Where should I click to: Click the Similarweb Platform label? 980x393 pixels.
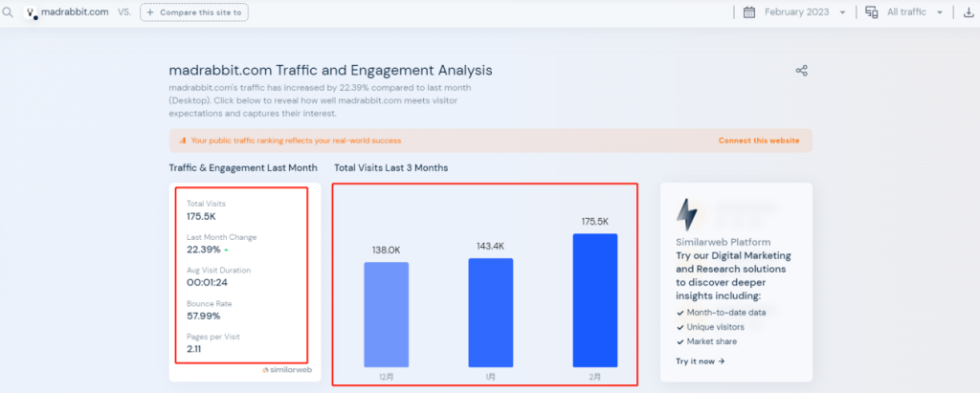pos(724,242)
